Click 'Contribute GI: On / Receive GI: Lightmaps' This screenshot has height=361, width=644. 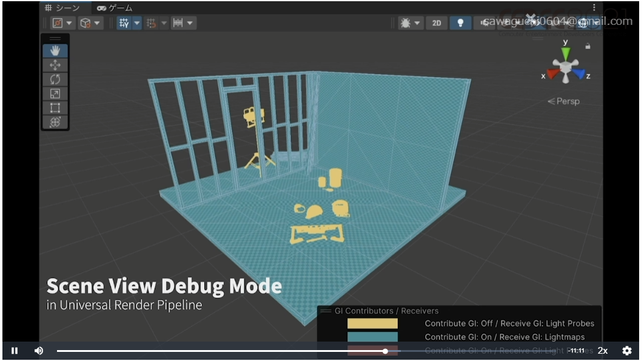[x=505, y=337]
